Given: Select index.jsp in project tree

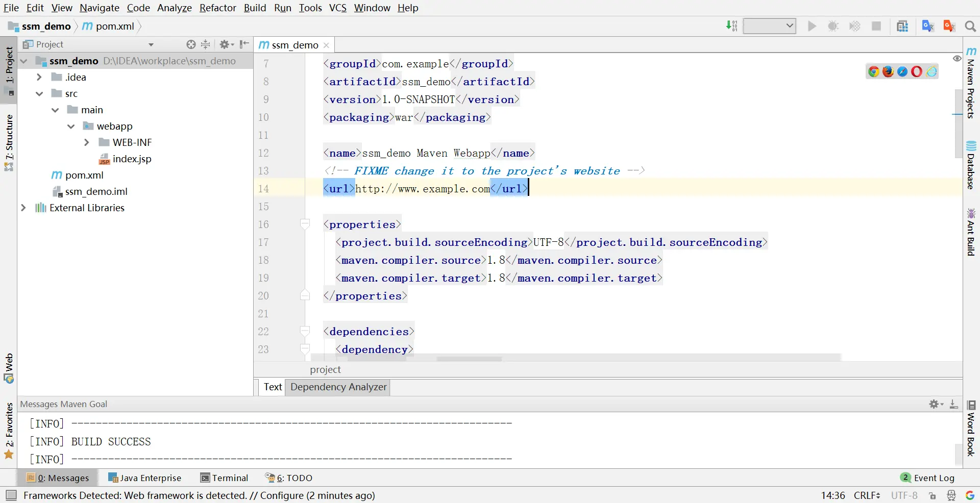Looking at the screenshot, I should pos(125,159).
